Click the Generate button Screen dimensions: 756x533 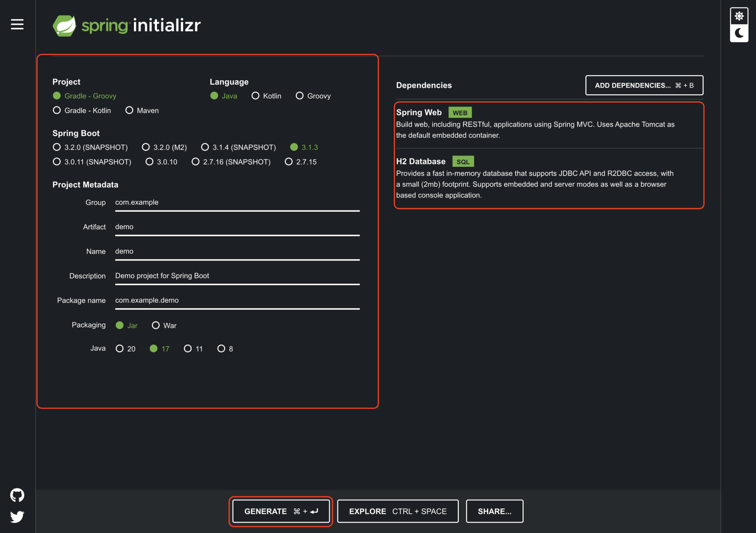click(281, 511)
